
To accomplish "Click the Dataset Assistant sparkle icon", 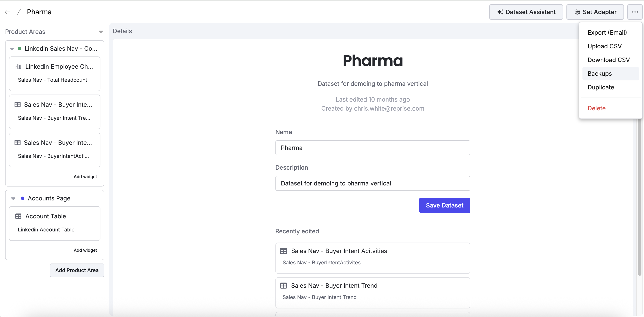I will 500,12.
